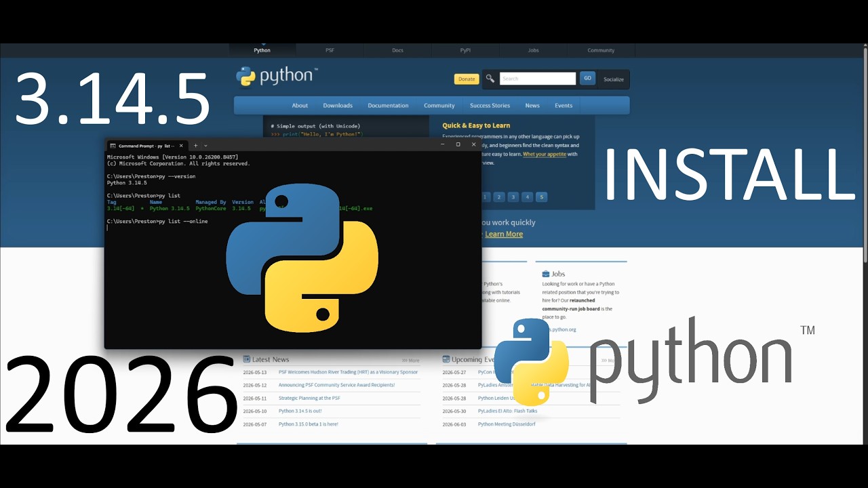This screenshot has width=868, height=488.
Task: Open 'Announcing PSF Community Service Award Recipients!' link
Action: click(336, 385)
